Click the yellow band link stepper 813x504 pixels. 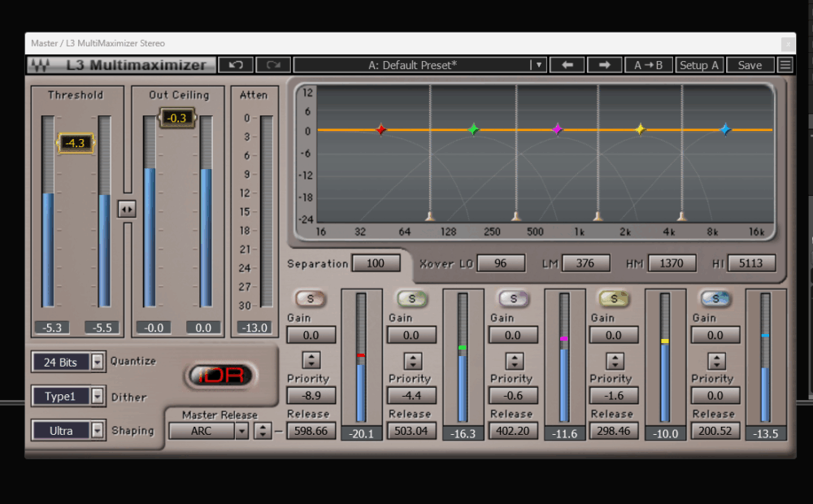coord(615,360)
